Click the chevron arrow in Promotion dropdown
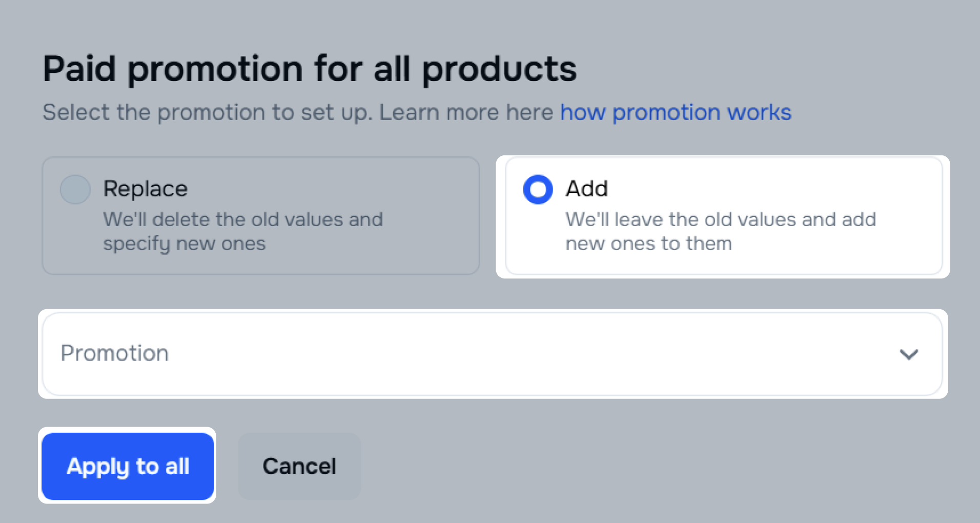This screenshot has height=523, width=980. 909,354
